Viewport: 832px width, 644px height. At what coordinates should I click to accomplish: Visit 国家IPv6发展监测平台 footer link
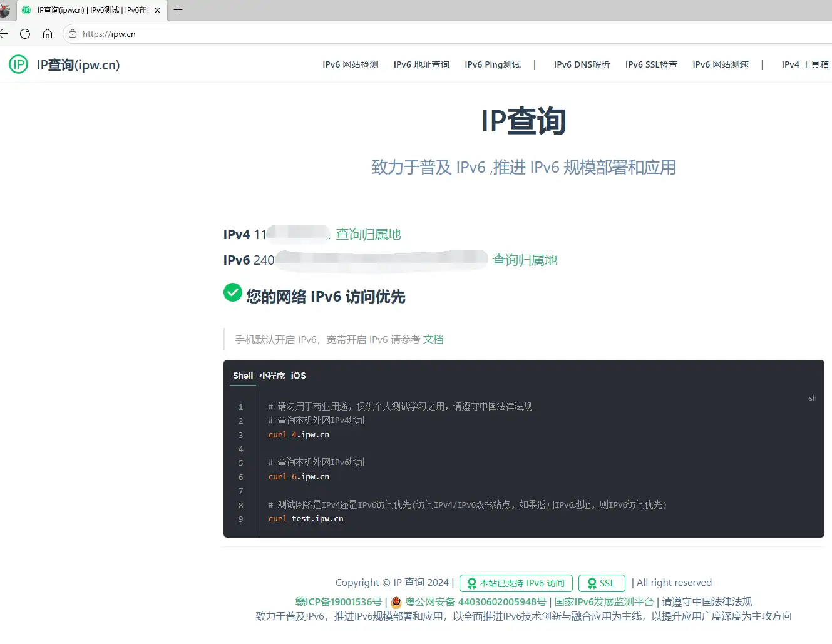coord(605,602)
